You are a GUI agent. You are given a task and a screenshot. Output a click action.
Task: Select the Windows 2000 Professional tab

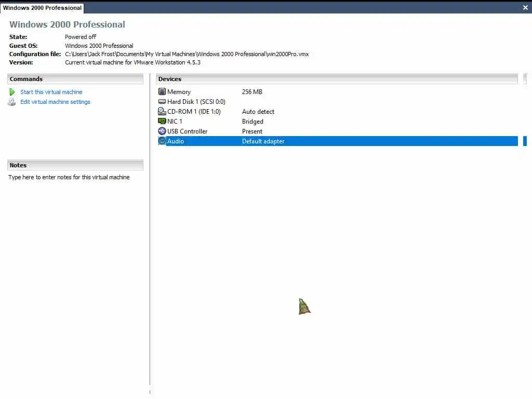(x=42, y=8)
